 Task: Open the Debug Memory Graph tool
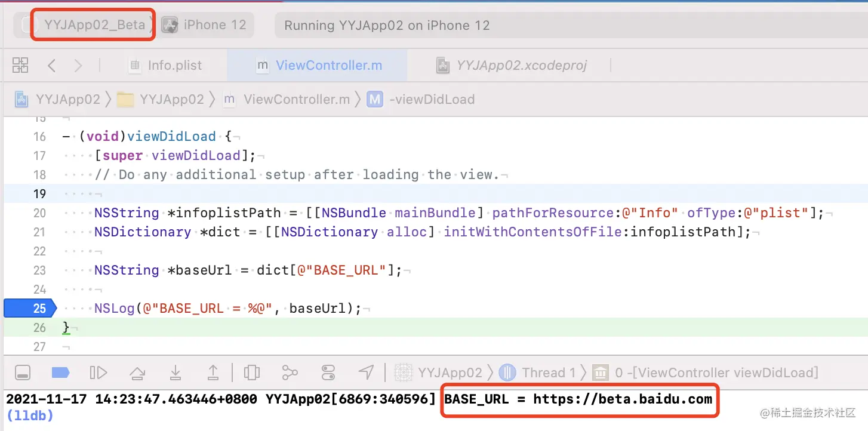pos(291,372)
